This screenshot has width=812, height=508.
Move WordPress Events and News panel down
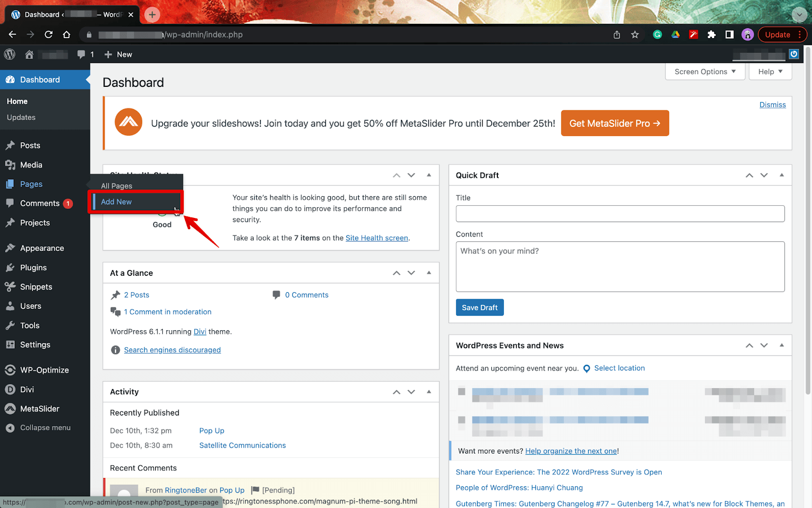764,345
